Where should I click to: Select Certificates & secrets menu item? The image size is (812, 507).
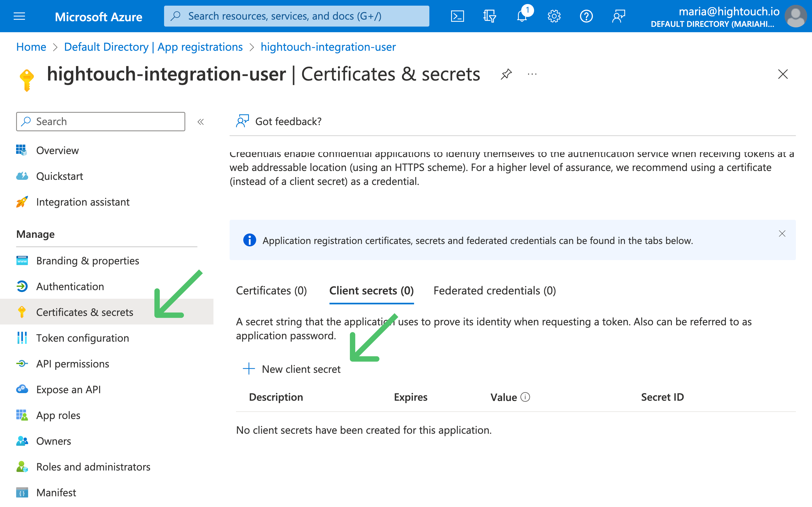pyautogui.click(x=107, y=312)
